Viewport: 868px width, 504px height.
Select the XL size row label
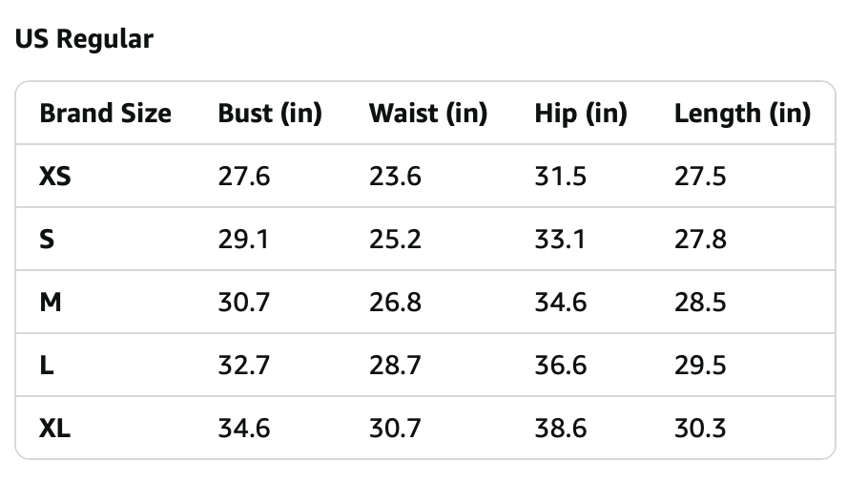[55, 429]
